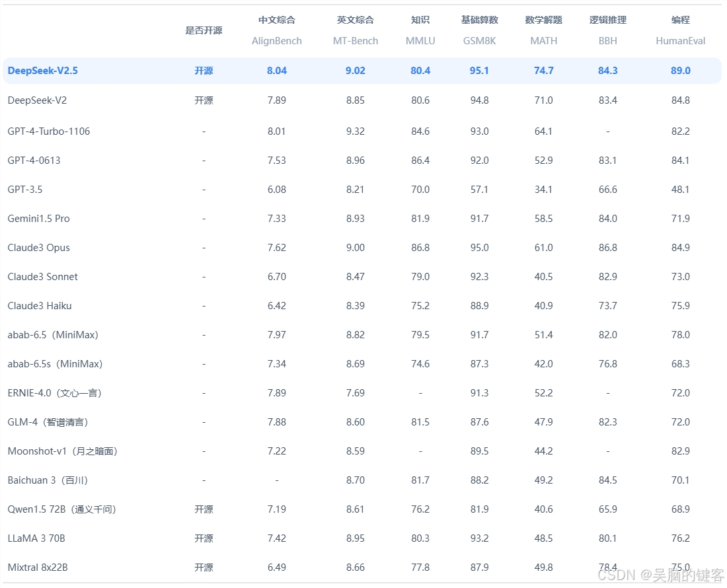The width and height of the screenshot is (727, 588).
Task: Click Claude3 Opus GSM8K score 95.0
Action: [479, 248]
